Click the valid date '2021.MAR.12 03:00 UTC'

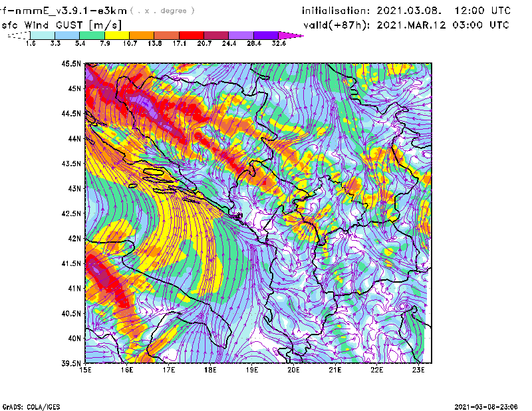[443, 25]
